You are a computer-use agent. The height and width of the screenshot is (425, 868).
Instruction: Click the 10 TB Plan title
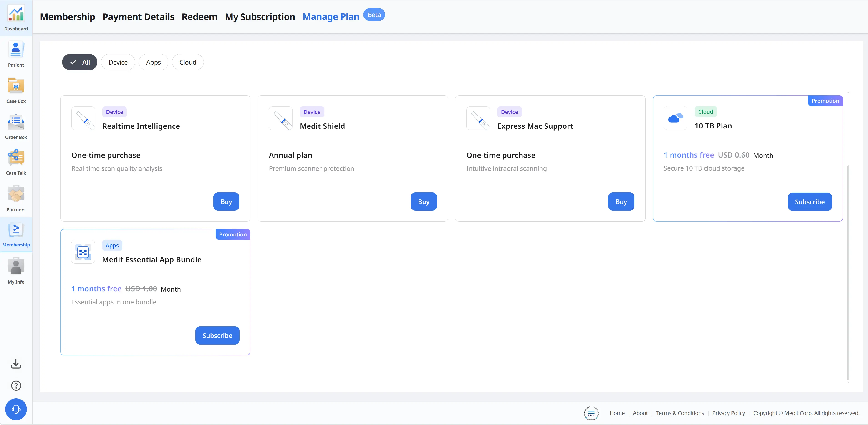713,126
